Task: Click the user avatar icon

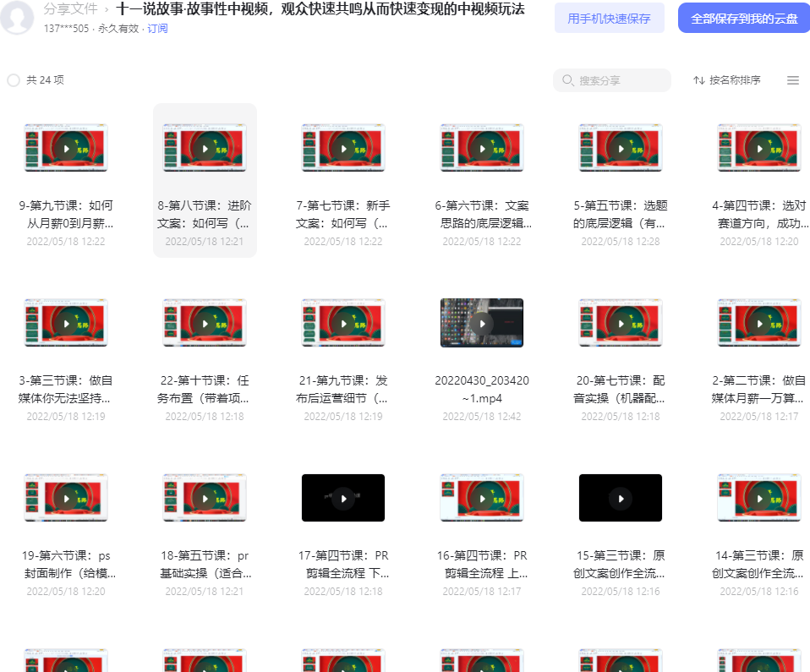Action: pyautogui.click(x=17, y=17)
